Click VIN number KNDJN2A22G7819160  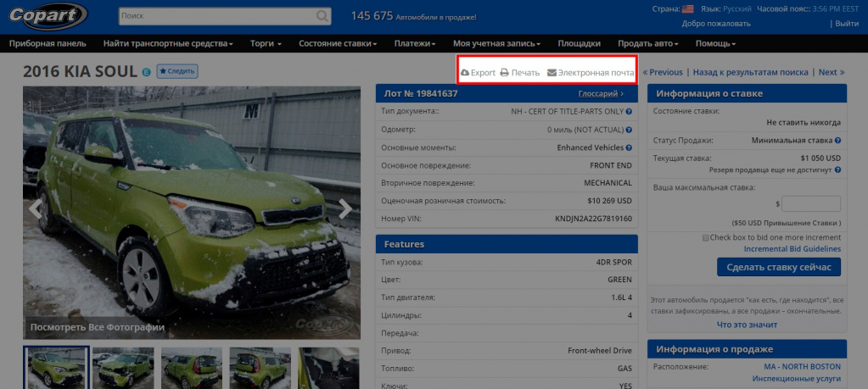(x=593, y=219)
